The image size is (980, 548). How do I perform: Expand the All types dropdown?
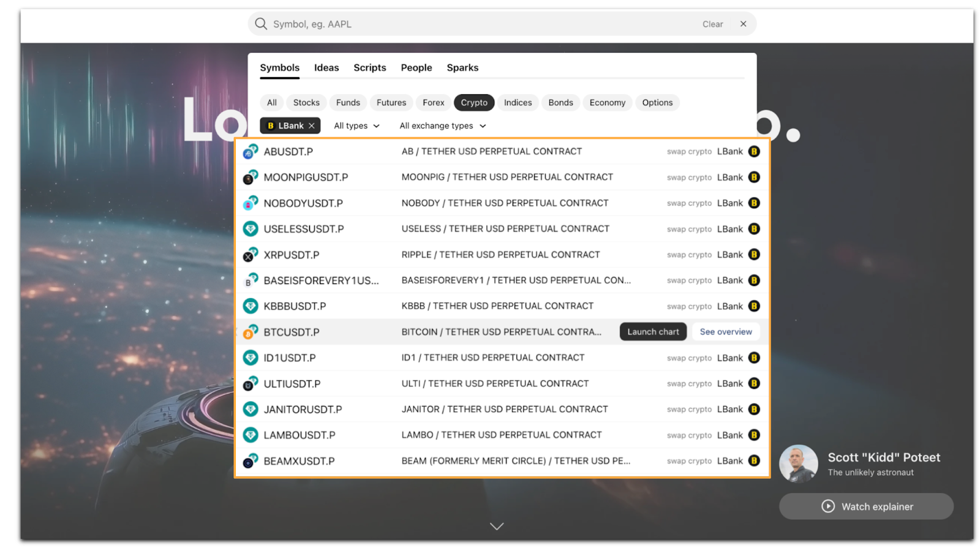pos(356,126)
